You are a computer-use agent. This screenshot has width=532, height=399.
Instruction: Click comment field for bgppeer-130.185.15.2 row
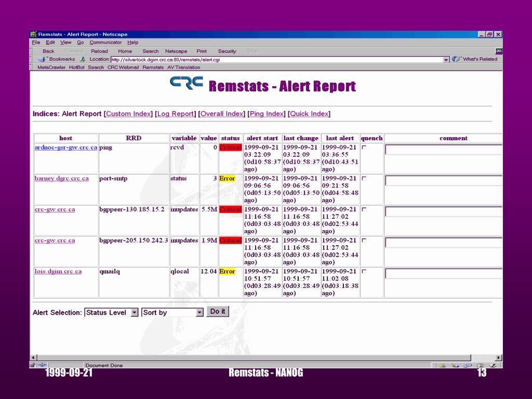(x=444, y=212)
